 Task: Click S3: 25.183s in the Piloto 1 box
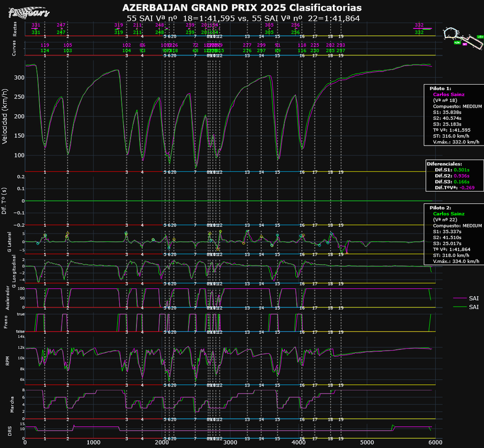[x=447, y=124]
